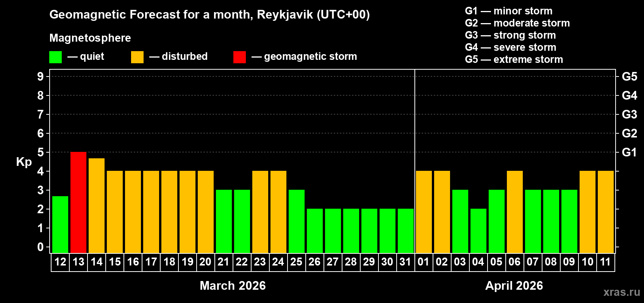Click the date label 01 in April
This screenshot has height=303, width=644.
pyautogui.click(x=424, y=262)
